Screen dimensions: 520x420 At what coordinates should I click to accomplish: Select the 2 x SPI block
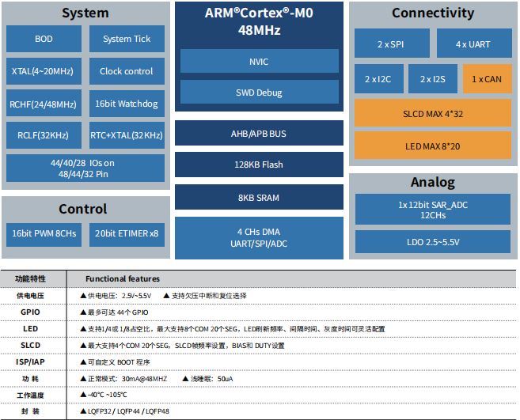[x=392, y=44]
